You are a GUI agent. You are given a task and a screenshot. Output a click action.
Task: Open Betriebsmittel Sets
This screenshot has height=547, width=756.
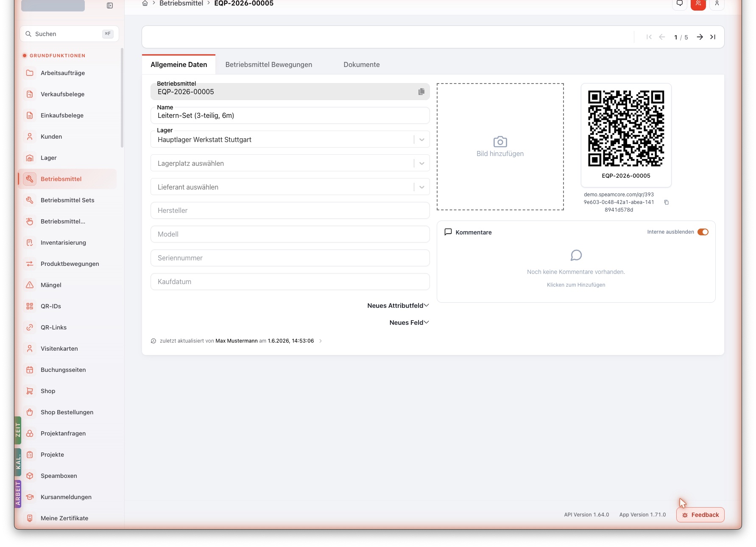[67, 200]
